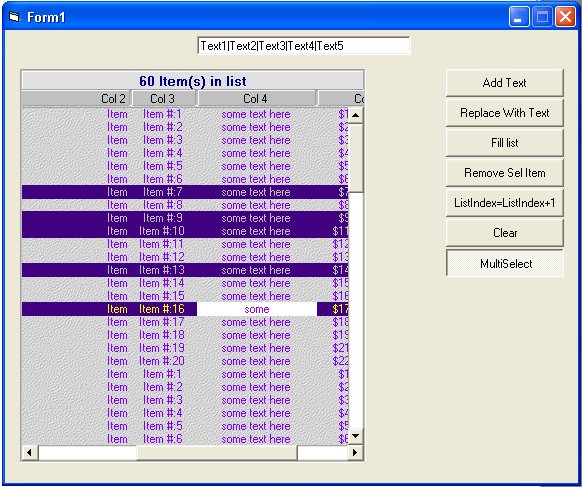This screenshot has height=487, width=582.
Task: Click the horizontal scrollbar thumb
Action: (x=217, y=452)
